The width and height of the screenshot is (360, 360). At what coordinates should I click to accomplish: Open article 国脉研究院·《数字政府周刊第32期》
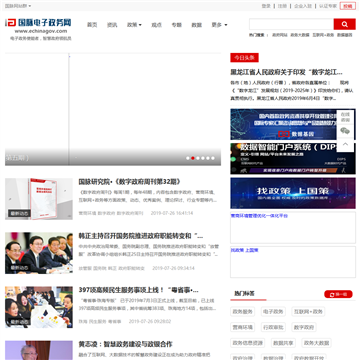pyautogui.click(x=130, y=182)
